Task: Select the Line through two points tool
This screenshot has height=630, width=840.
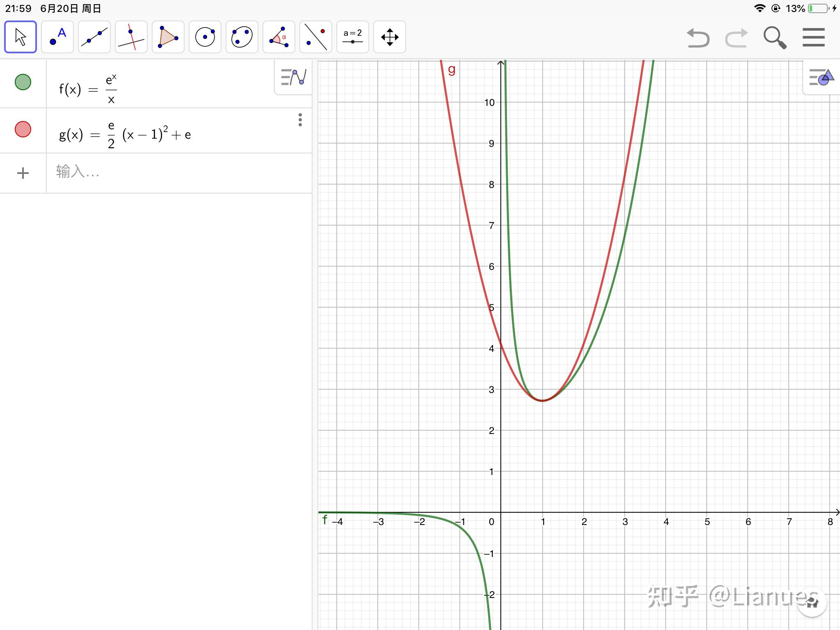Action: (94, 37)
